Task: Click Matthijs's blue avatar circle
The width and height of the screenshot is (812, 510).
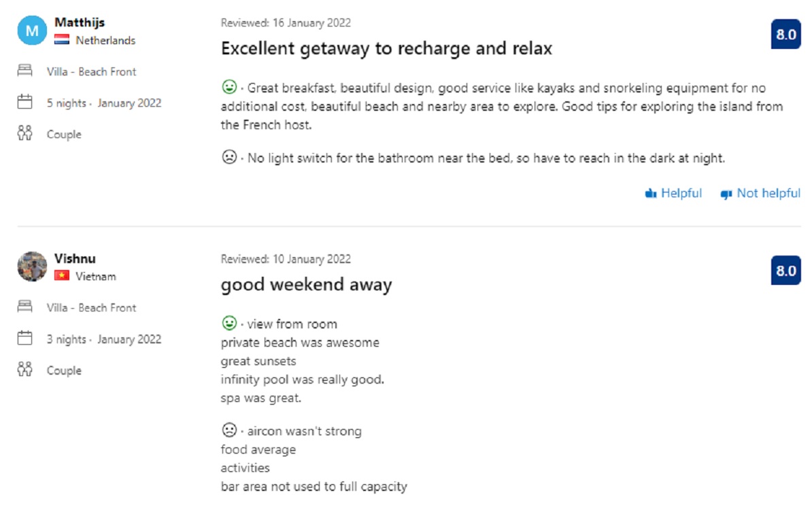Action: pyautogui.click(x=31, y=31)
